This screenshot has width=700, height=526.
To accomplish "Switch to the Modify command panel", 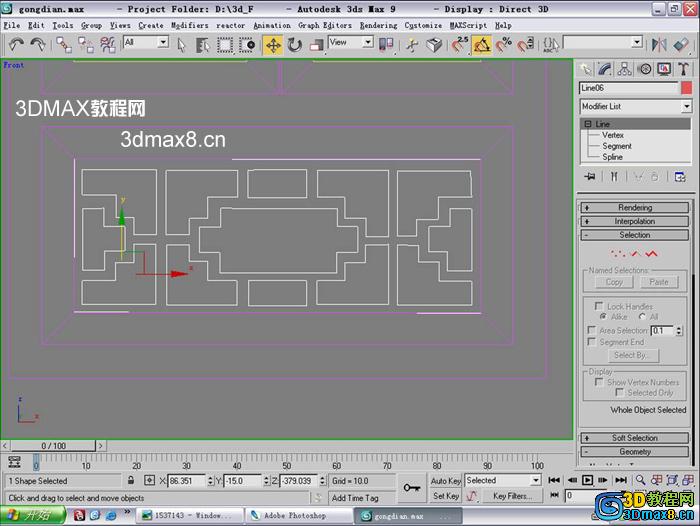I will 604,69.
